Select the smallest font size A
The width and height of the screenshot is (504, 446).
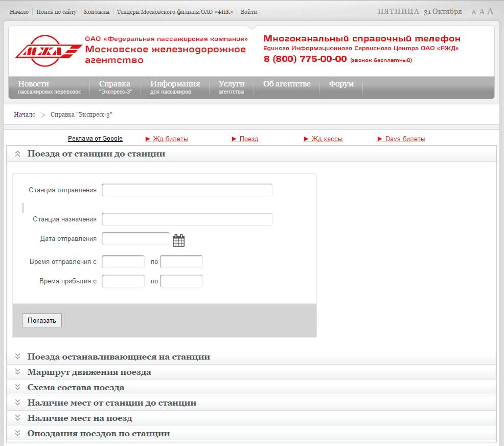tap(473, 12)
